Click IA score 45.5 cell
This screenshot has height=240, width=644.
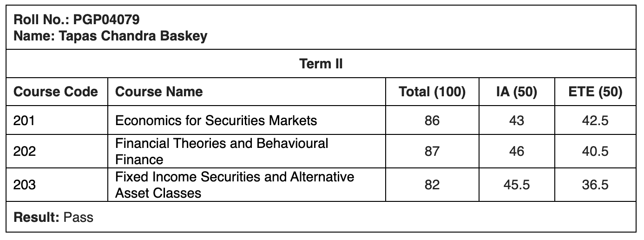516,185
